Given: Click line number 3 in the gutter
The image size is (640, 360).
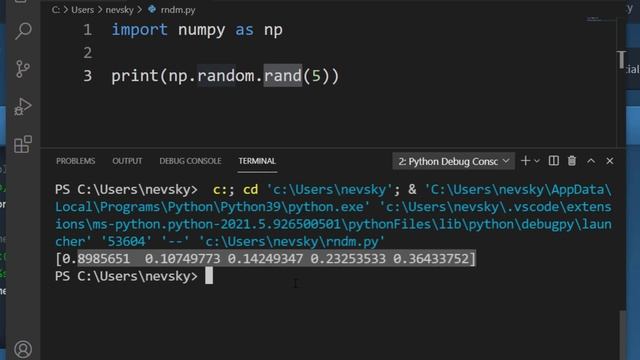Looking at the screenshot, I should pos(87,76).
